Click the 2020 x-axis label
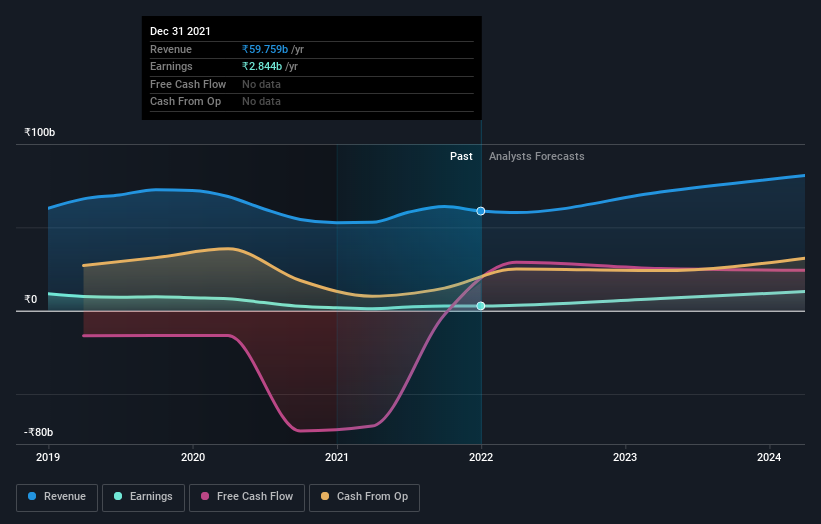The image size is (821, 524). [193, 457]
